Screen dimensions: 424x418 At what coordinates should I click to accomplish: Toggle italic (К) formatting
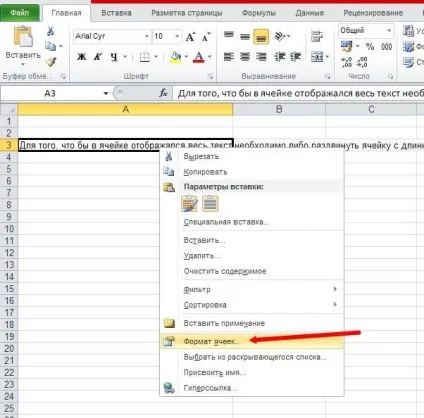97,57
